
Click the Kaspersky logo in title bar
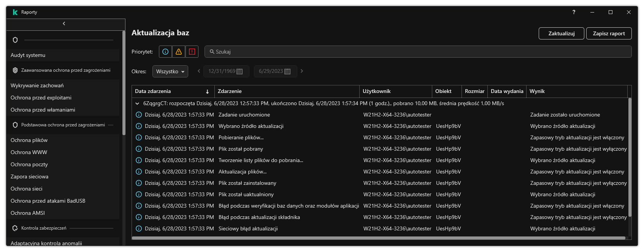point(15,12)
